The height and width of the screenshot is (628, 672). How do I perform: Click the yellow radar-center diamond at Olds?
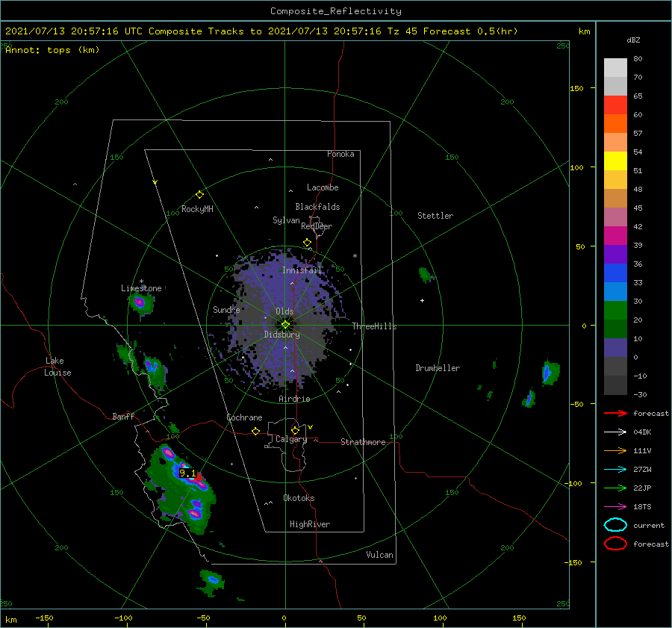click(285, 325)
